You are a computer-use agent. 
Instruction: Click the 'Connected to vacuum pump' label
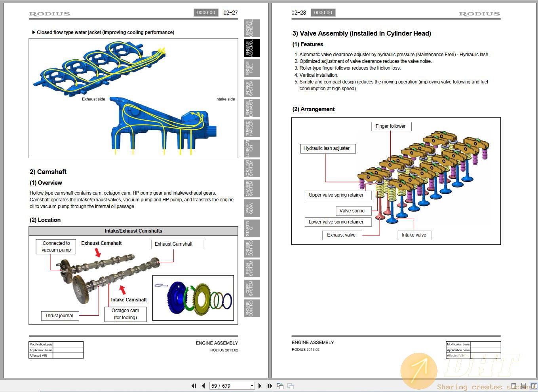pos(56,246)
